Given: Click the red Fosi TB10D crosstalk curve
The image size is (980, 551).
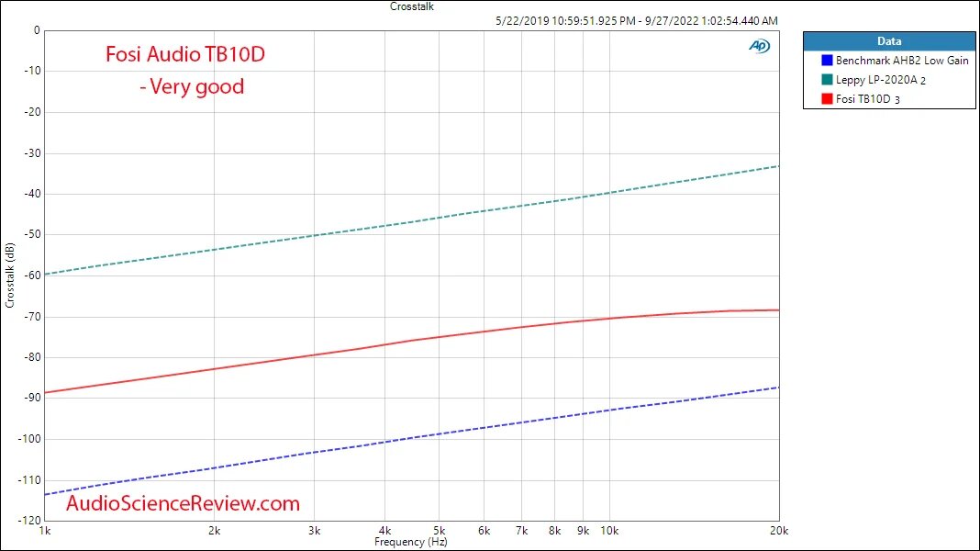Looking at the screenshot, I should pos(413,341).
